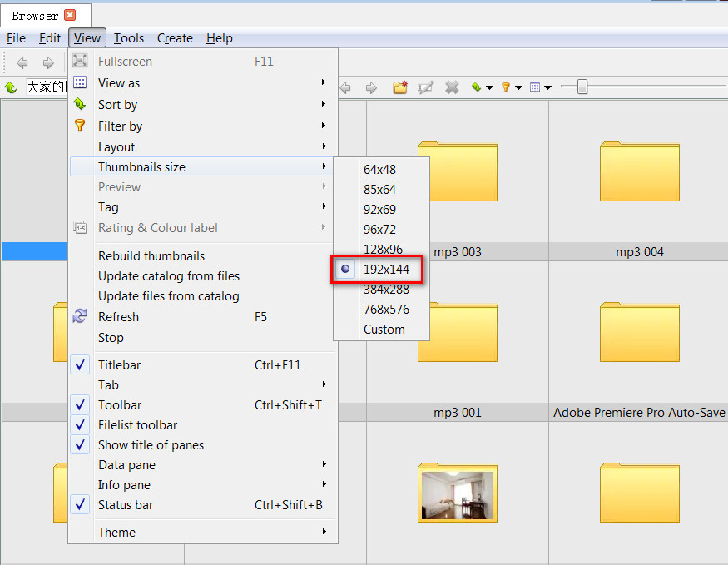728x565 pixels.
Task: Click the new folder icon in filelist toolbar
Action: pos(400,87)
